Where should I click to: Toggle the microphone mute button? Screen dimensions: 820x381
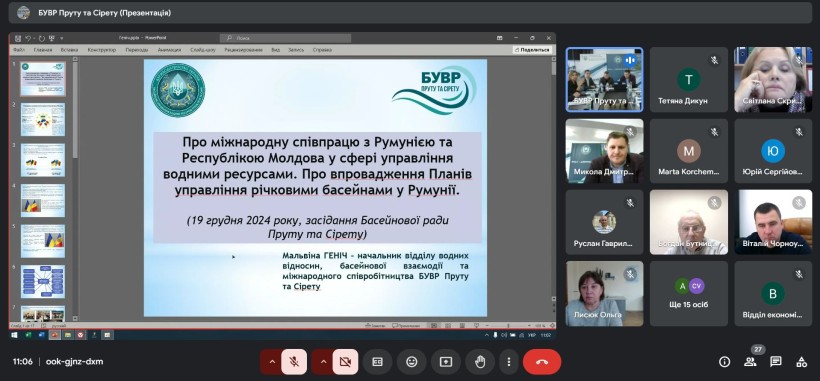294,362
